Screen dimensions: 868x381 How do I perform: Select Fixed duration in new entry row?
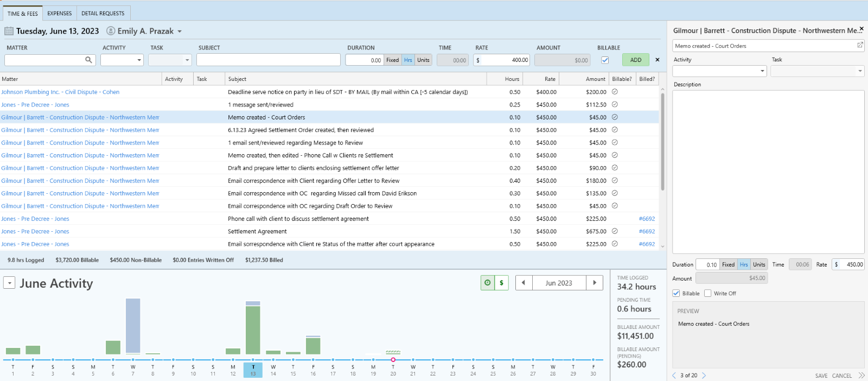coord(392,60)
